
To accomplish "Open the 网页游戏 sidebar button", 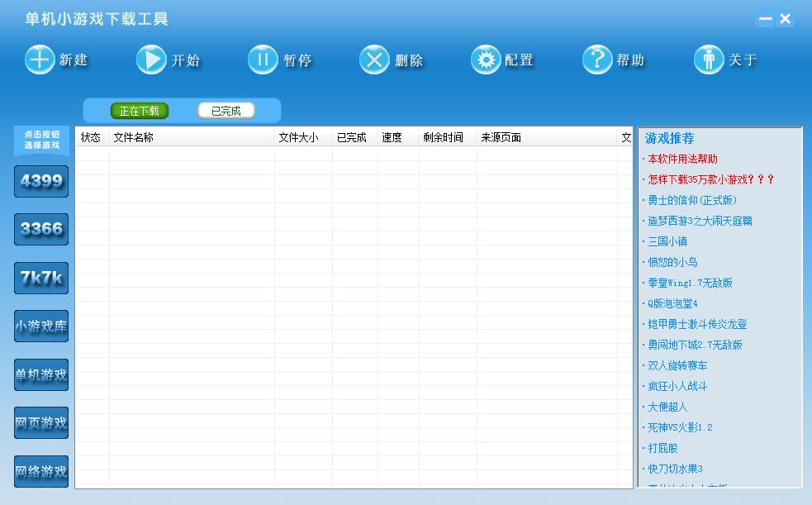I will click(x=41, y=422).
